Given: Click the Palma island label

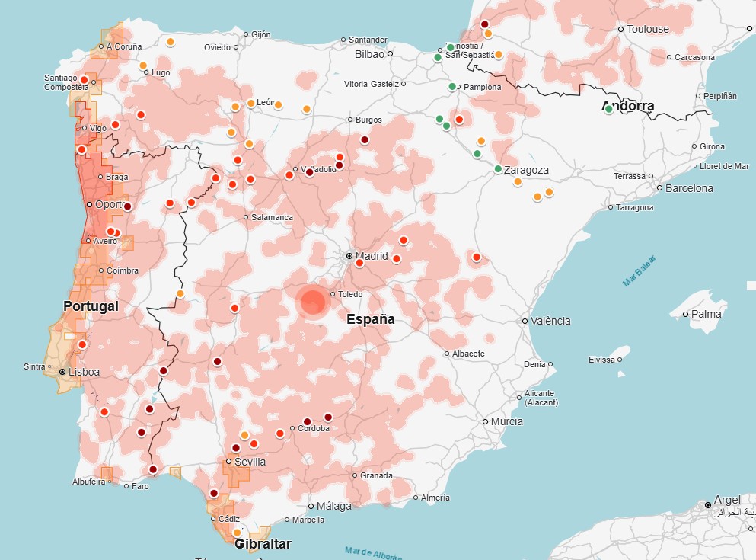Looking at the screenshot, I should coord(706,314).
